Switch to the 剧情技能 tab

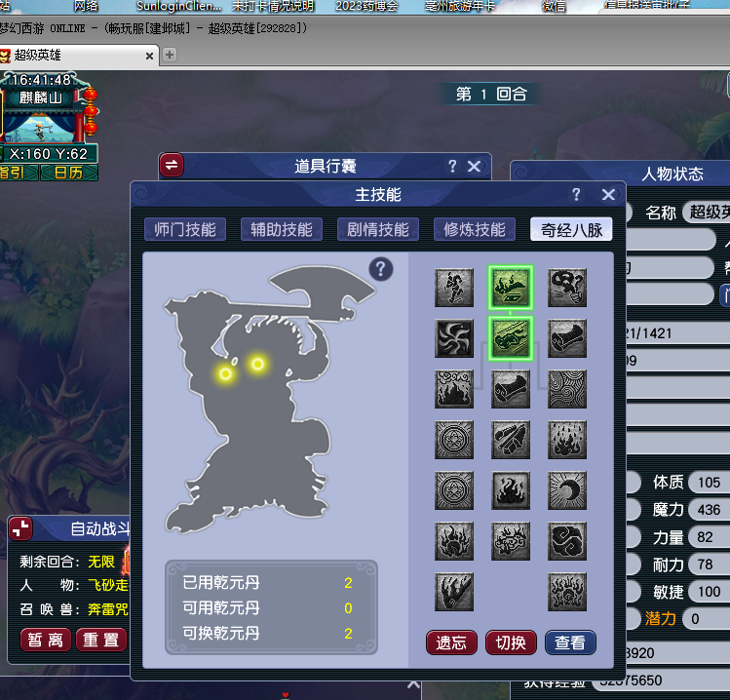377,230
